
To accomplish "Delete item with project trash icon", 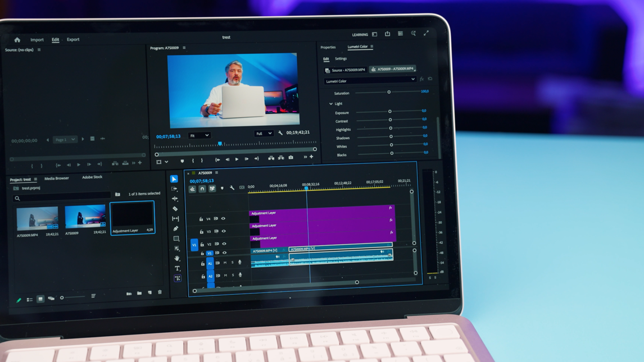I will click(160, 292).
